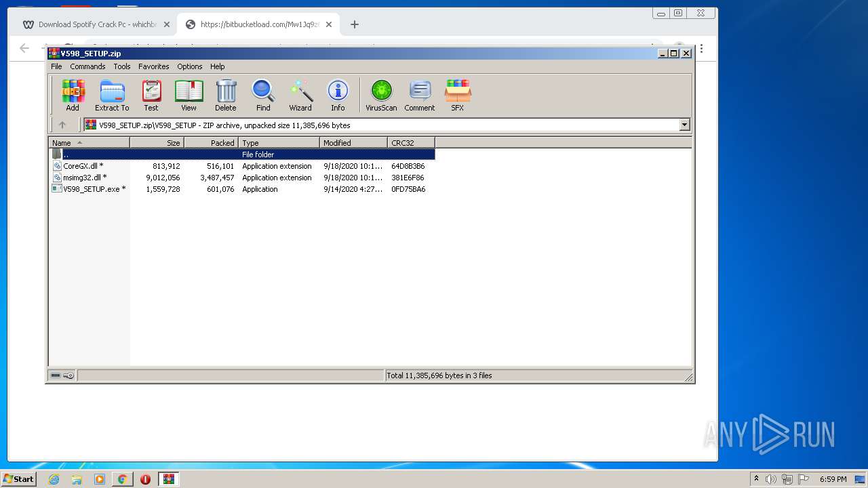Click the CoreGX.dll file icon

pyautogui.click(x=58, y=166)
